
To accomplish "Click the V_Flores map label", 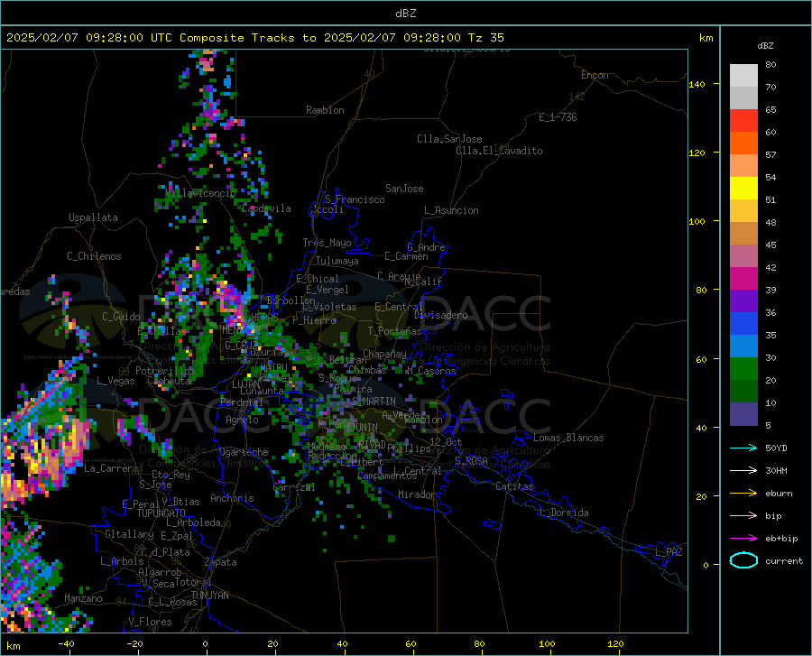I will (150, 622).
